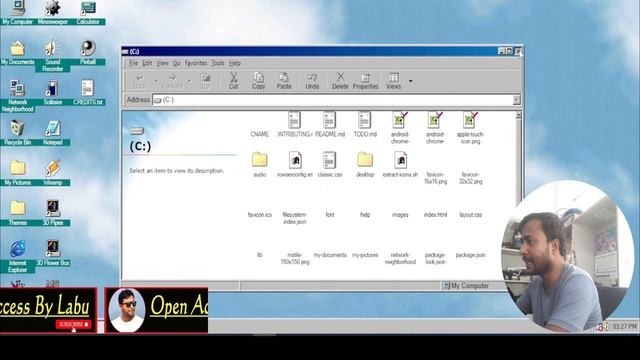Click the Subscribe button overlay

(x=73, y=324)
